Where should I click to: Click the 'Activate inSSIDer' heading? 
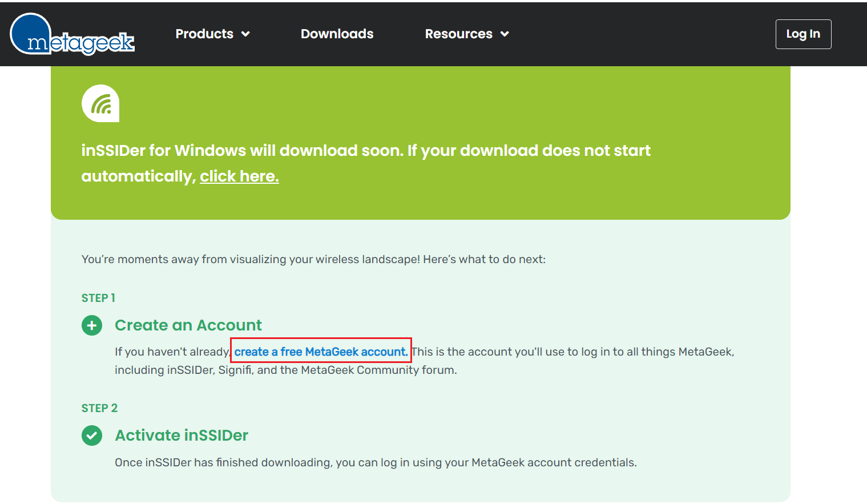pyautogui.click(x=182, y=436)
